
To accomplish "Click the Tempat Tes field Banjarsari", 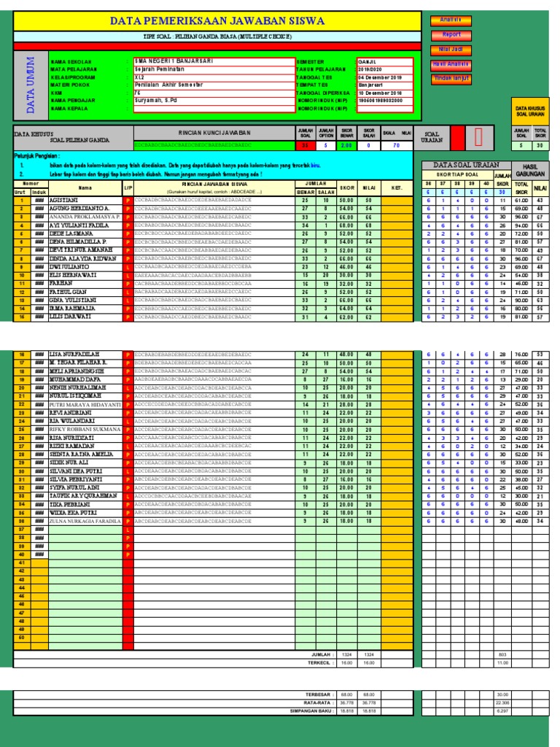I will pos(385,85).
